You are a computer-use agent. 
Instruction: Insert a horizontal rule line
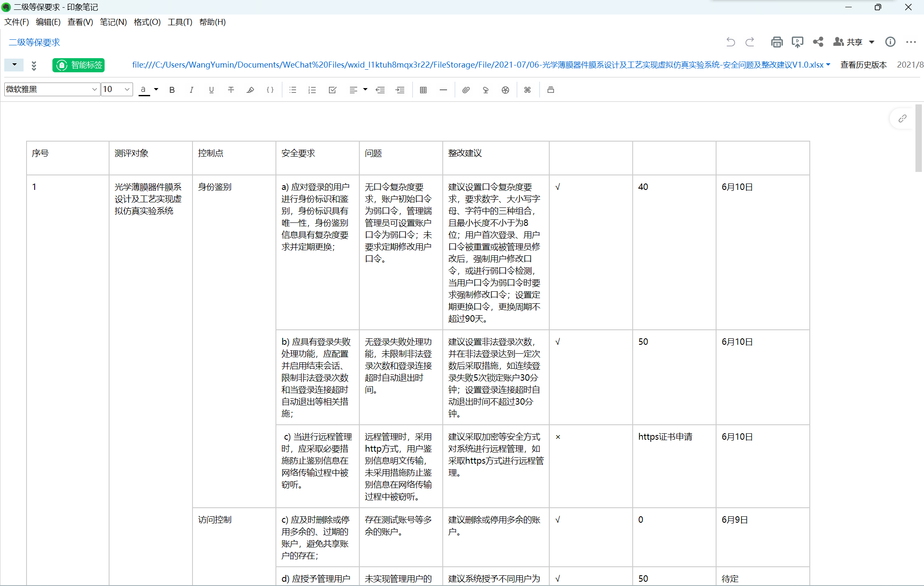coord(443,90)
